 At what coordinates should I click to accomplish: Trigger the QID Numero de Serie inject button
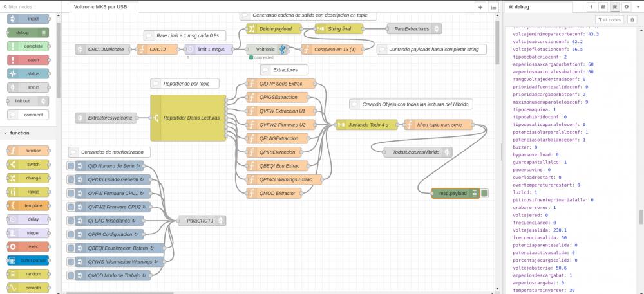click(x=71, y=166)
